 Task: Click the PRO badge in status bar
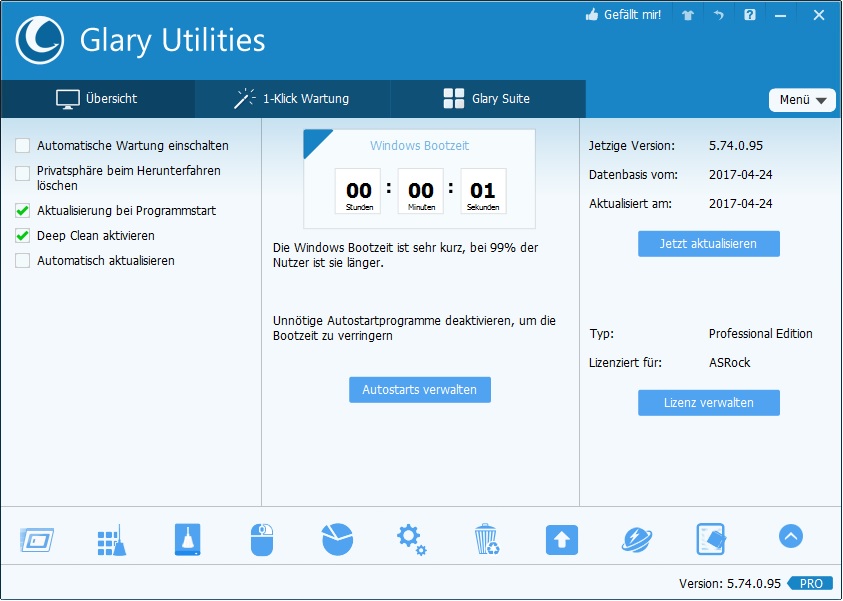(x=810, y=583)
